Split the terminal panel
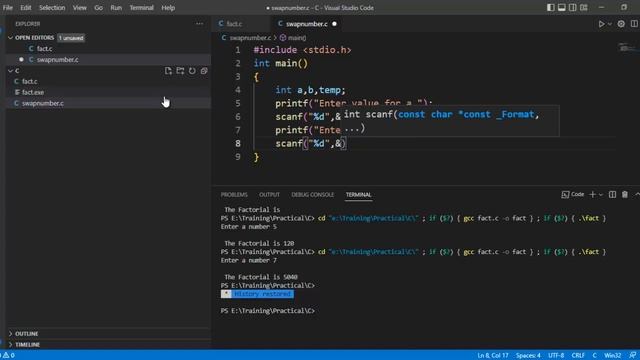Viewport: 640px width, 360px height. [x=612, y=195]
